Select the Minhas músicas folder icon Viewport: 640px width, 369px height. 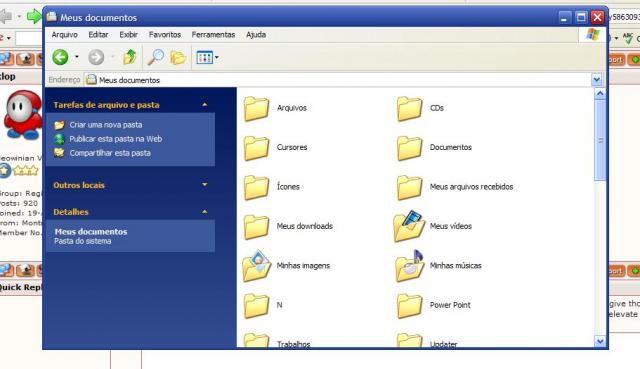pos(409,266)
